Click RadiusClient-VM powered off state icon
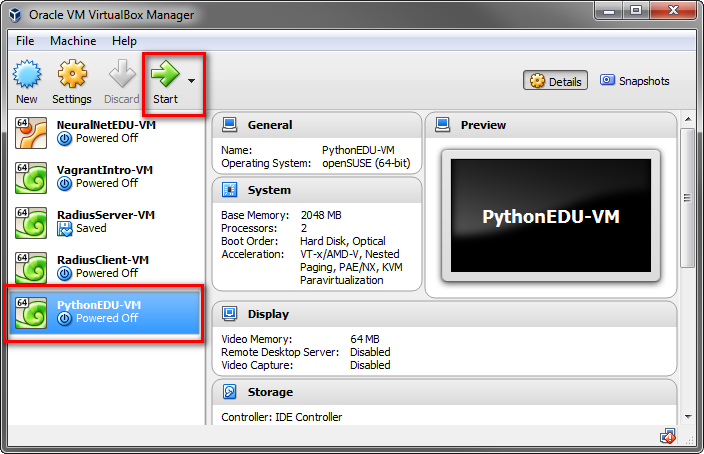This screenshot has height=454, width=704. pos(65,273)
